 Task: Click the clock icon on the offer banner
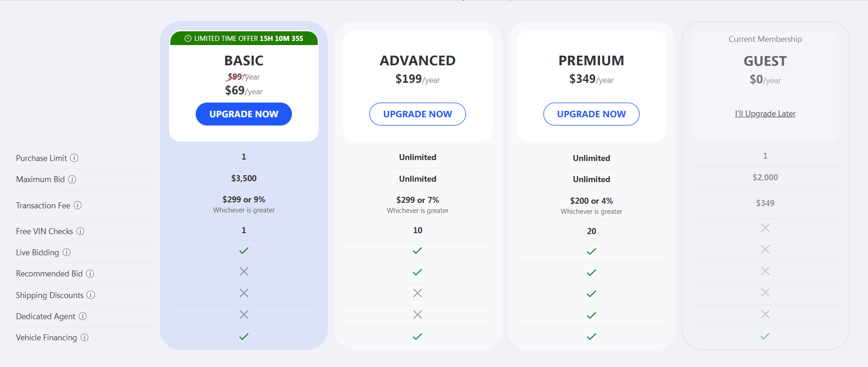[188, 39]
